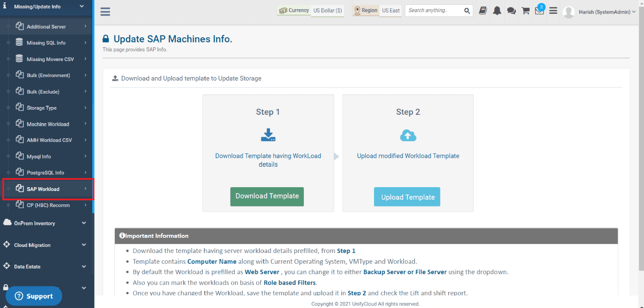
Task: Collapse the Missing/Update Info section
Action: (x=47, y=7)
